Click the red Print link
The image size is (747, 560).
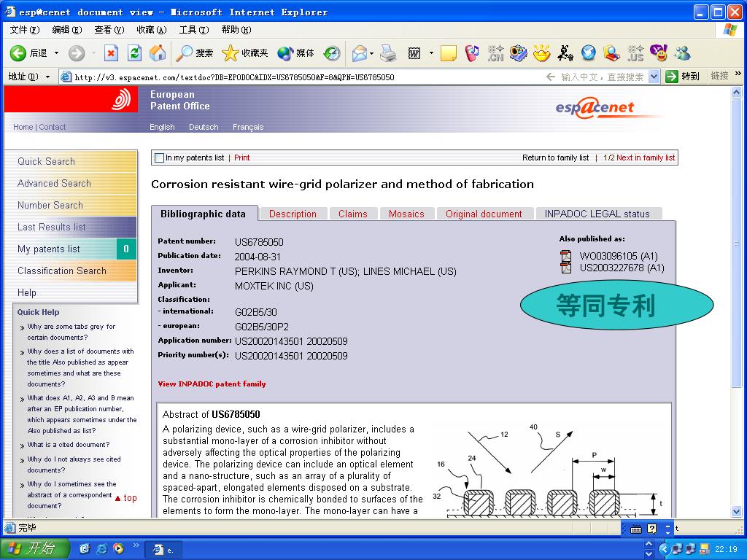click(241, 157)
